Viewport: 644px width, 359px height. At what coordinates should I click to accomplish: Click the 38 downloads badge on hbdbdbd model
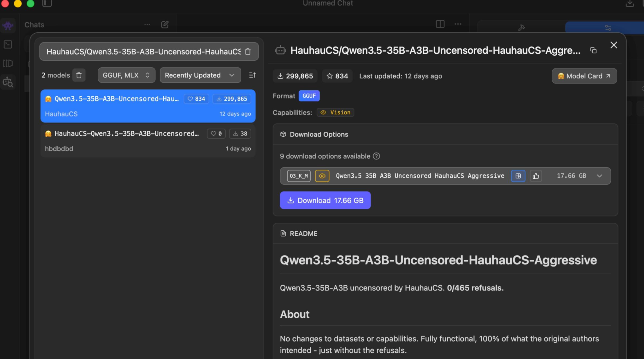point(240,134)
